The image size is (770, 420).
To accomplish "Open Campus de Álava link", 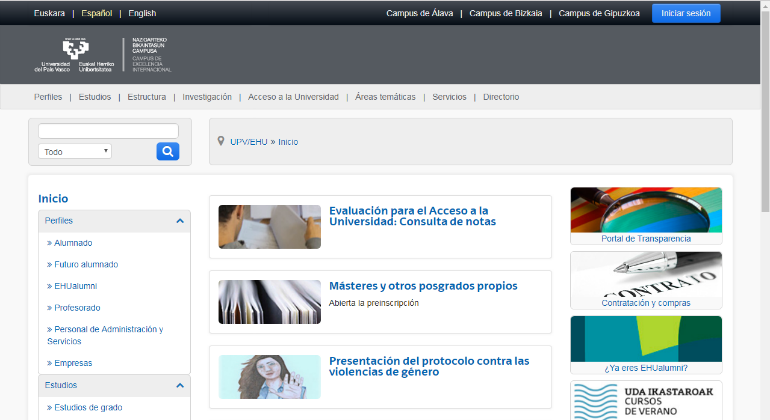I will coord(419,13).
